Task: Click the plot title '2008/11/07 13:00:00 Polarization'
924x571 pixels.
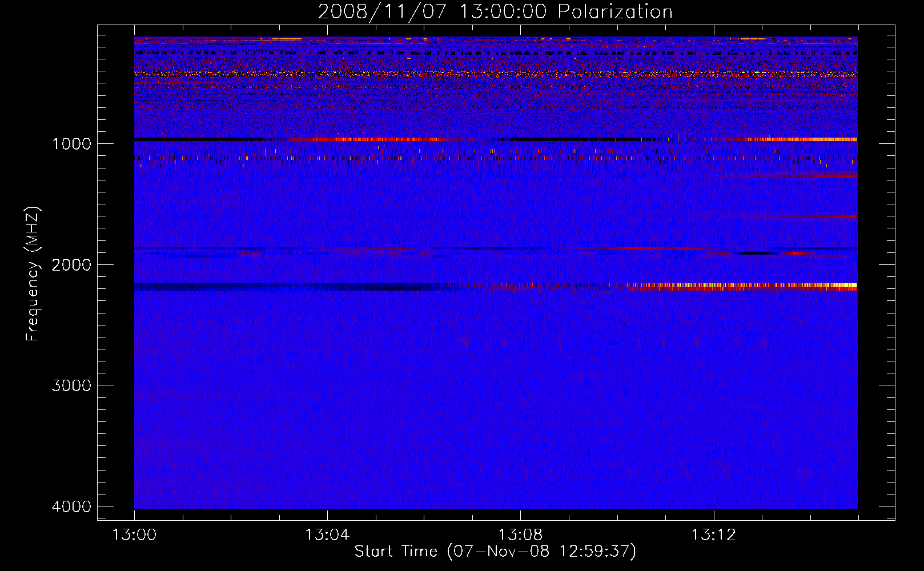Action: [x=495, y=11]
